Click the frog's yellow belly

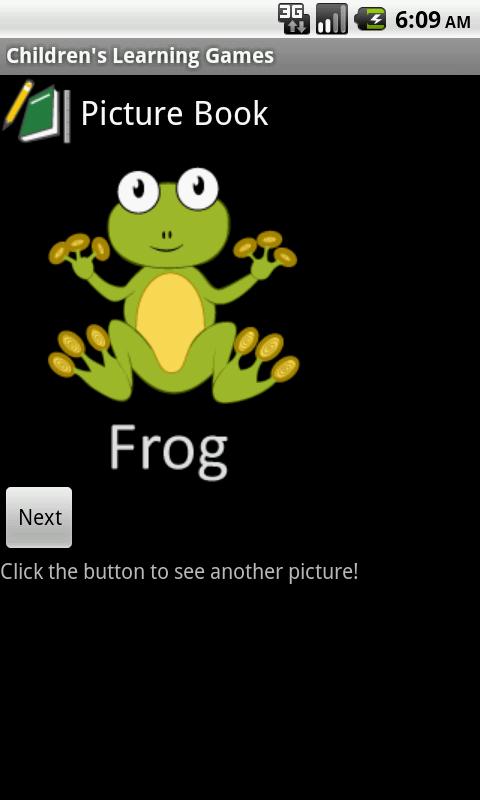point(170,322)
